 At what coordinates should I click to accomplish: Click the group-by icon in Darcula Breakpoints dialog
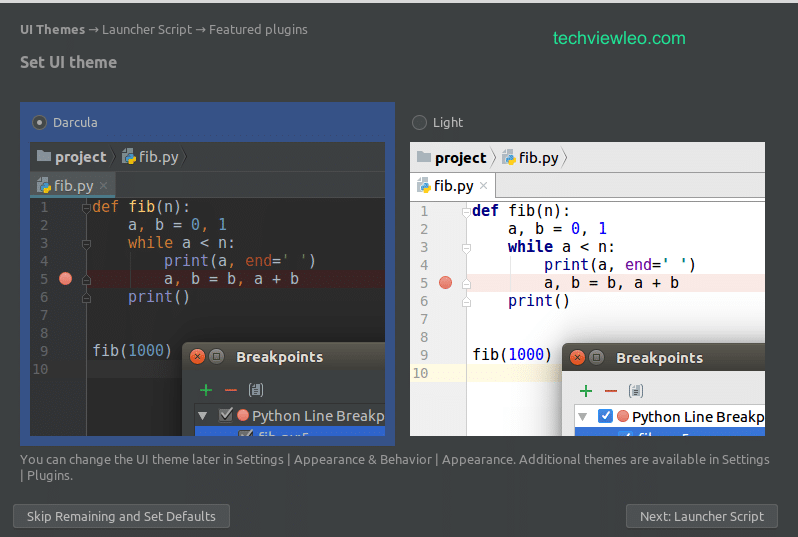point(255,390)
